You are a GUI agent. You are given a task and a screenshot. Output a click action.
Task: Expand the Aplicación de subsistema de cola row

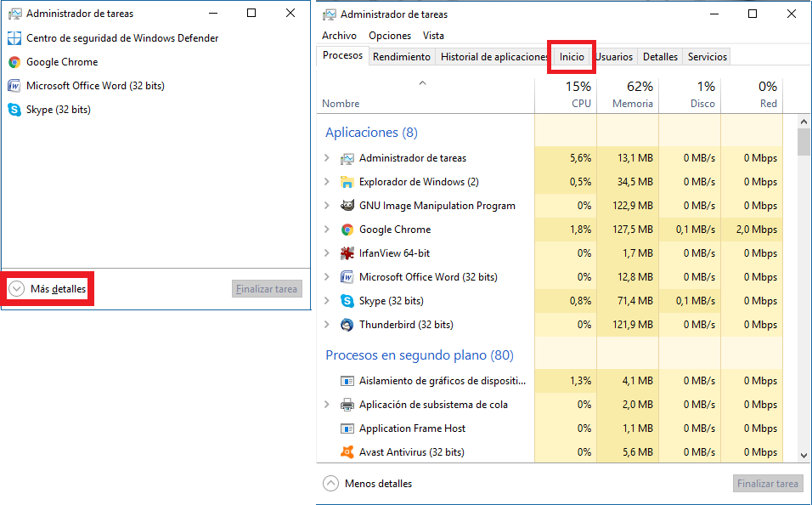pyautogui.click(x=327, y=405)
